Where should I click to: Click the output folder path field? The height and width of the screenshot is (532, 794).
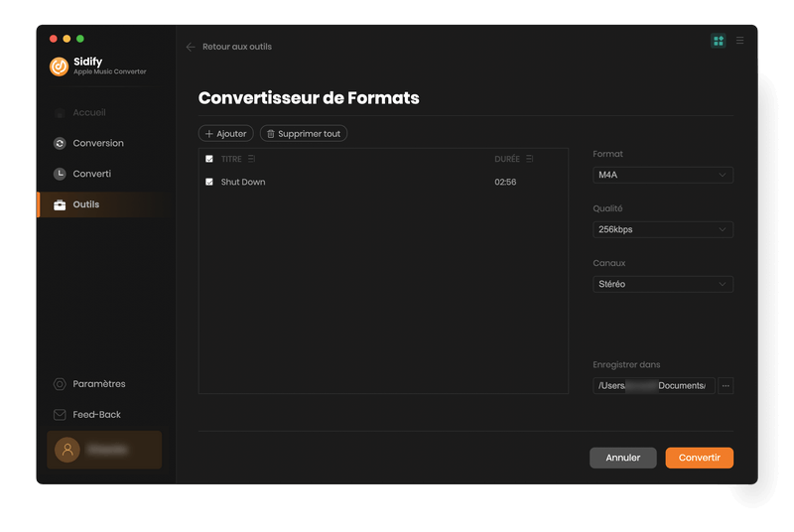[x=653, y=385]
